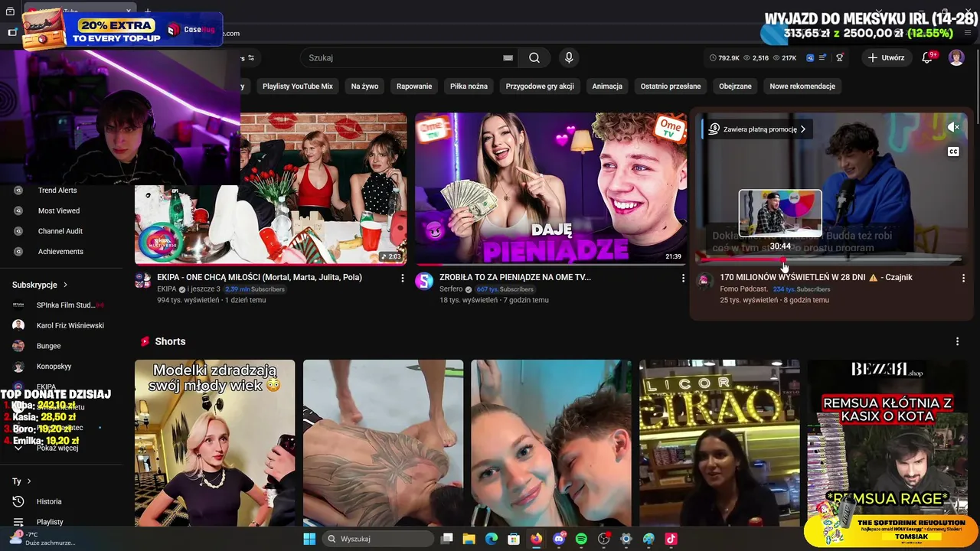Image resolution: width=980 pixels, height=551 pixels.
Task: Click the search magnifier button
Action: [534, 58]
